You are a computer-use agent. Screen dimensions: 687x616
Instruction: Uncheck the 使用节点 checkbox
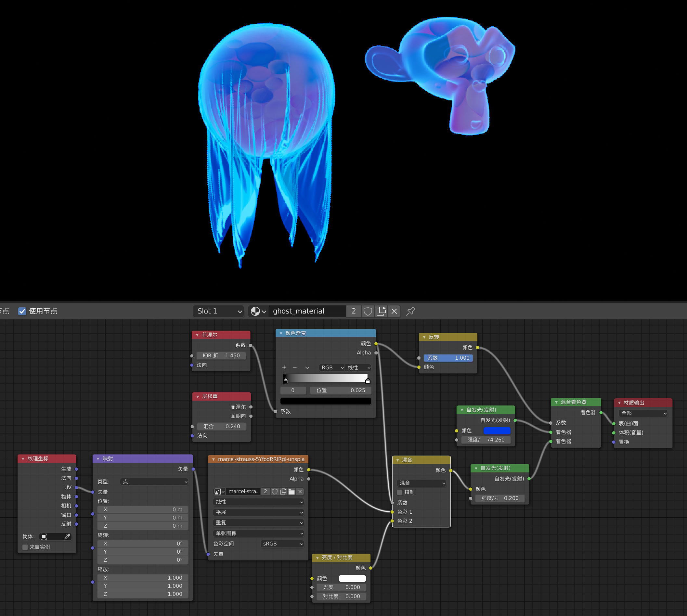click(x=22, y=311)
